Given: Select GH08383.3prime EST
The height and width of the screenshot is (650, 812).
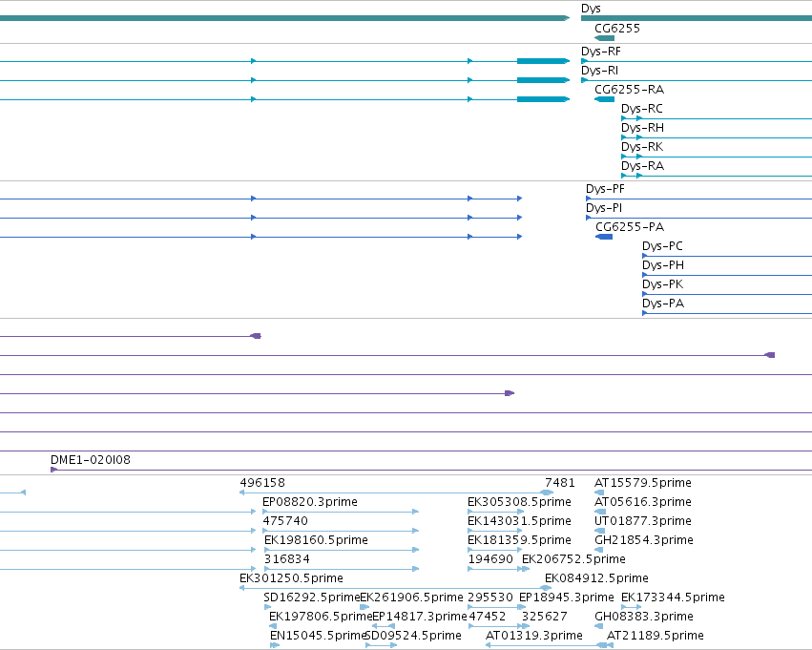Looking at the screenshot, I should (644, 617).
